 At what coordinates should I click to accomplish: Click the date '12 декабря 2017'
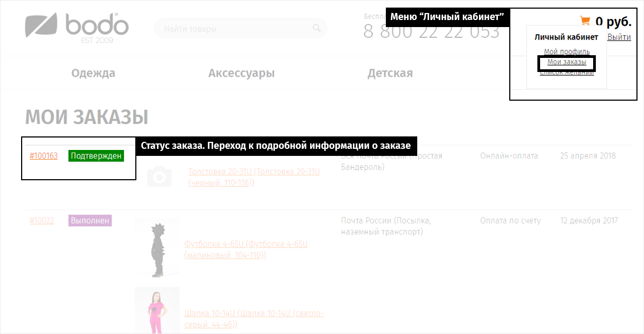(589, 221)
